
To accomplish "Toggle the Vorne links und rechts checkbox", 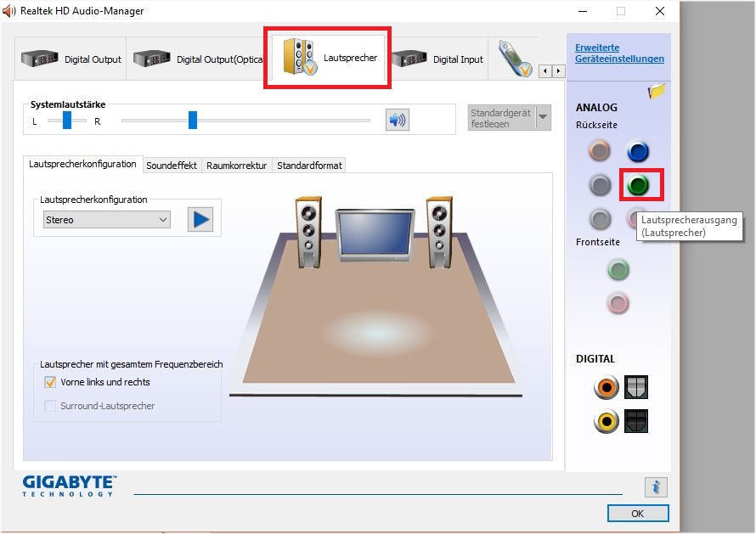I will click(x=50, y=382).
